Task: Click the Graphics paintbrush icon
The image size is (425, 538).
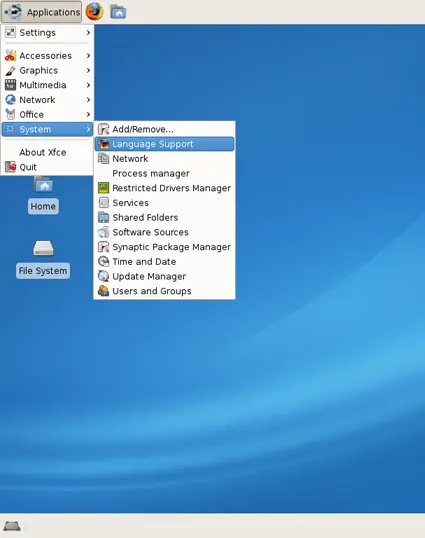Action: [x=11, y=70]
